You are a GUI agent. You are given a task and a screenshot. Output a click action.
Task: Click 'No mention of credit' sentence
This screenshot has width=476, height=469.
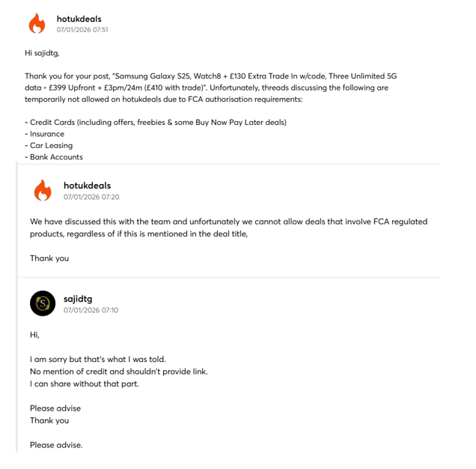(119, 372)
